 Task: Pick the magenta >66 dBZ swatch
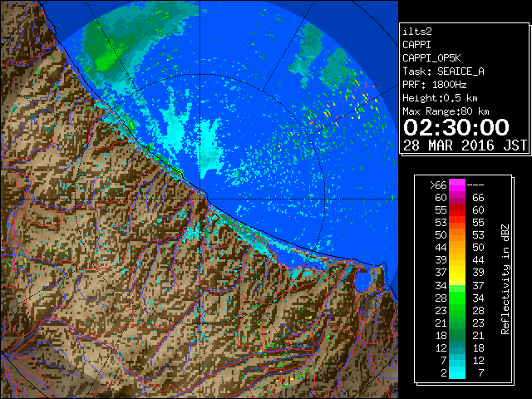[457, 185]
